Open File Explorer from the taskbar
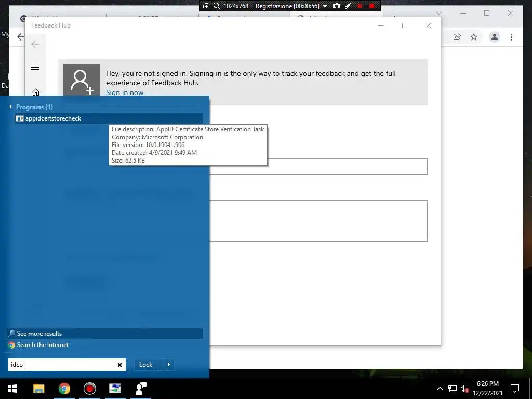The width and height of the screenshot is (532, 399). click(x=38, y=389)
